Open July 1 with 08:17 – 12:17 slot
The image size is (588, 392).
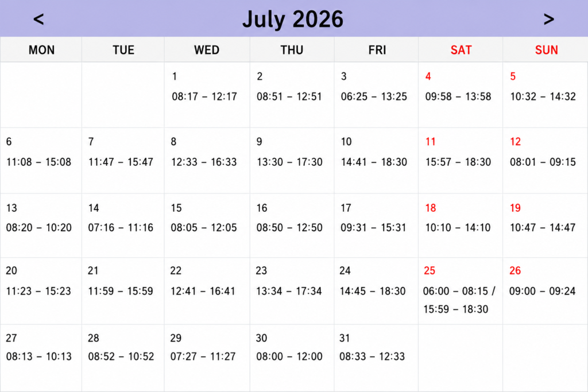tap(204, 96)
